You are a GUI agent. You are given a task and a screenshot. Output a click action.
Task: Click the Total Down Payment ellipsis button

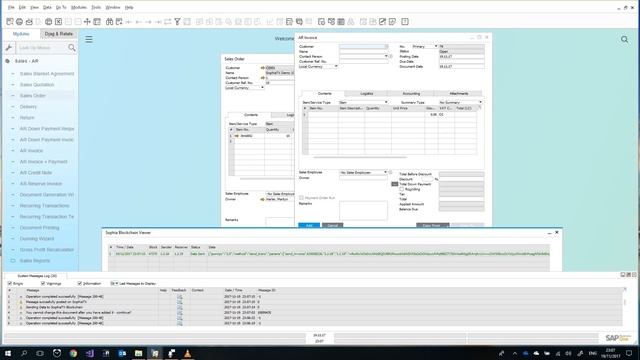pos(394,184)
